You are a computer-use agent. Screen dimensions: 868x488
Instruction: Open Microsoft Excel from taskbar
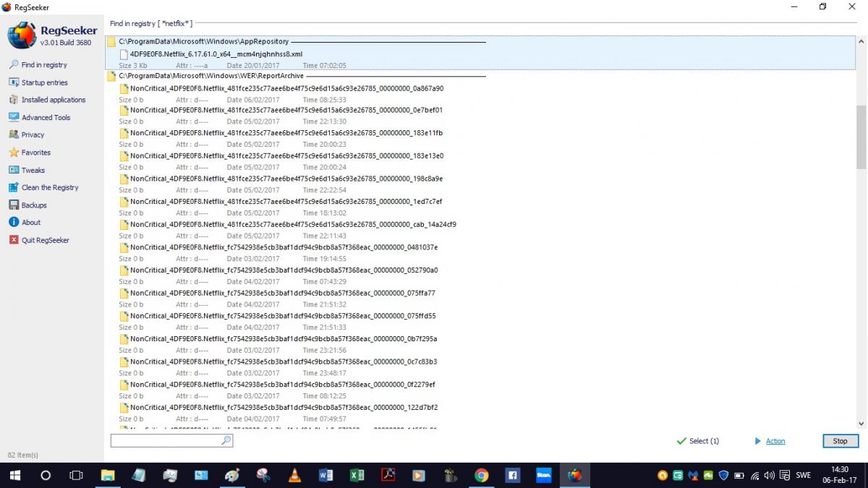click(357, 475)
